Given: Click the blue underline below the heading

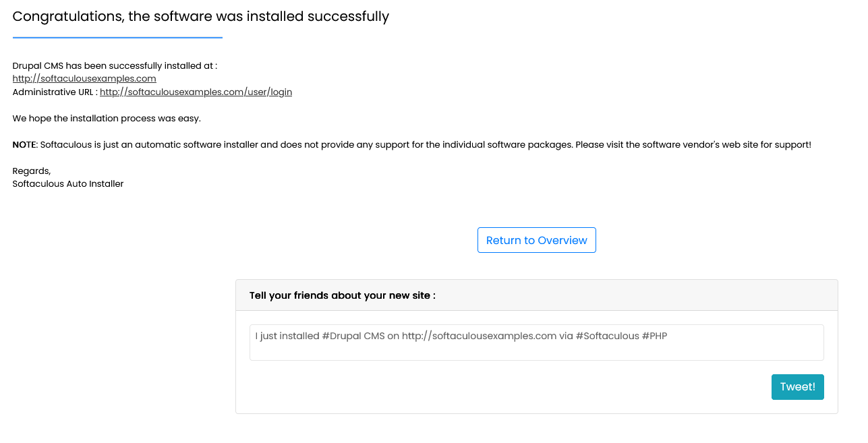Looking at the screenshot, I should 117,36.
